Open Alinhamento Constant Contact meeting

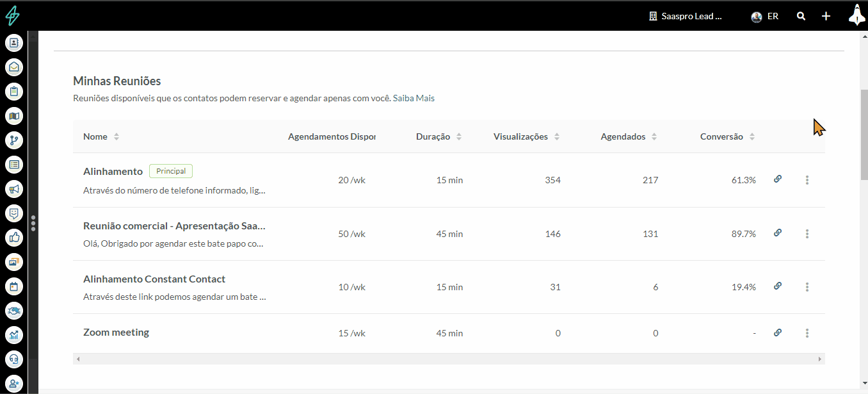coord(154,279)
